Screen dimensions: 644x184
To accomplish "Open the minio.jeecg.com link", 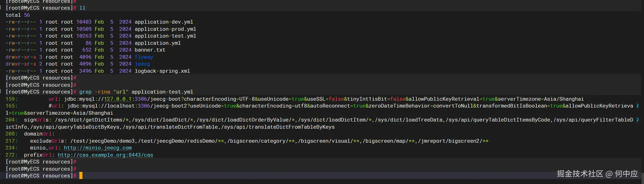I will click(98, 148).
